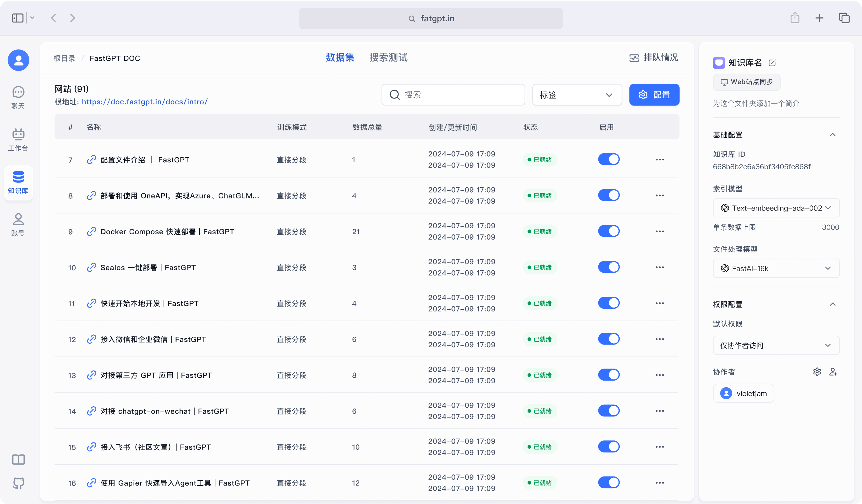Toggle the browser sidebar panel icon
862x504 pixels.
[18, 18]
